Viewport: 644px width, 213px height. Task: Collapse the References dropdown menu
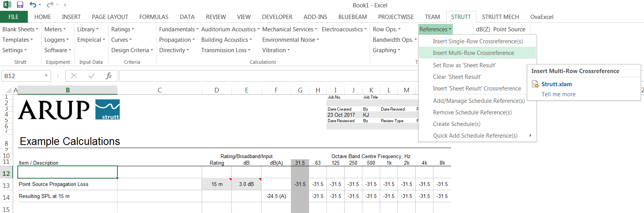click(x=435, y=29)
